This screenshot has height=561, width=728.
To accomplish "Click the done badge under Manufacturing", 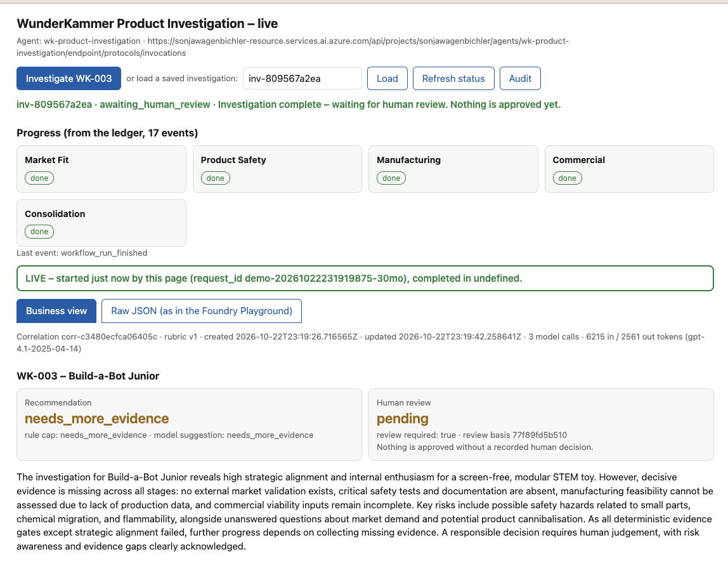I will (391, 178).
